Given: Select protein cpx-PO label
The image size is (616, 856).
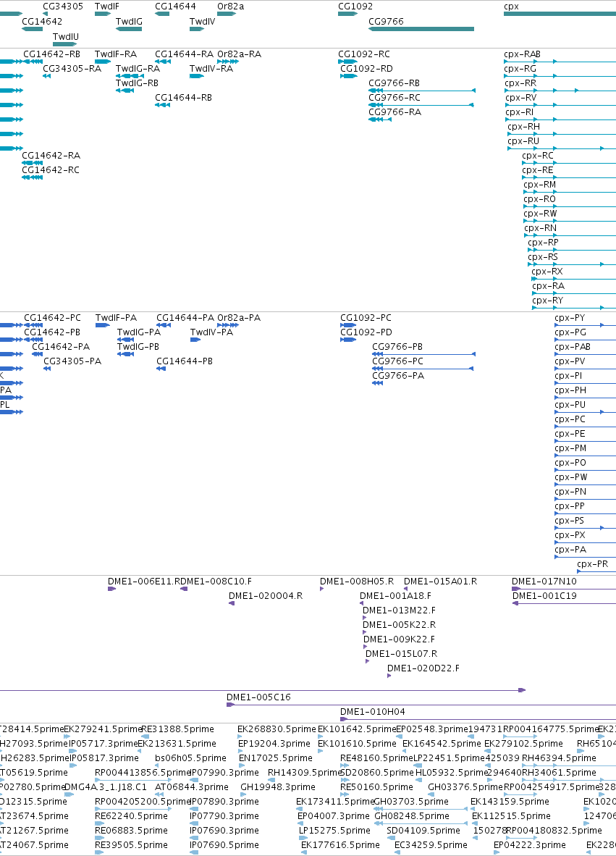Looking at the screenshot, I should [570, 462].
